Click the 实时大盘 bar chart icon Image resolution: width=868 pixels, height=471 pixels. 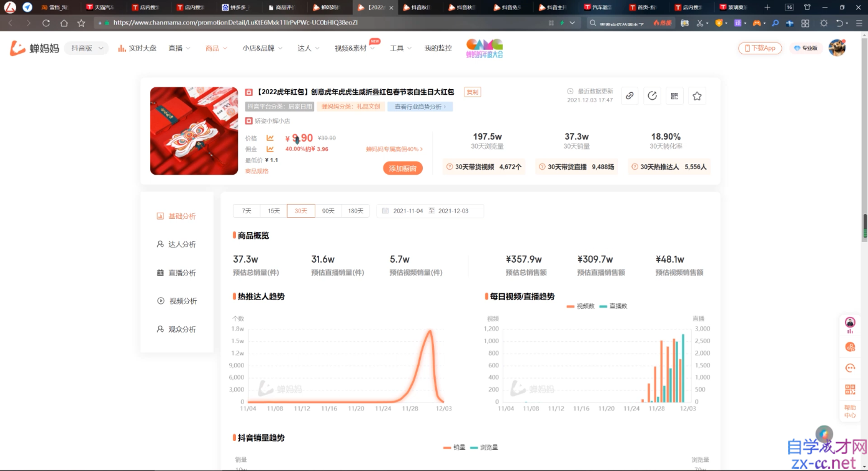[122, 48]
